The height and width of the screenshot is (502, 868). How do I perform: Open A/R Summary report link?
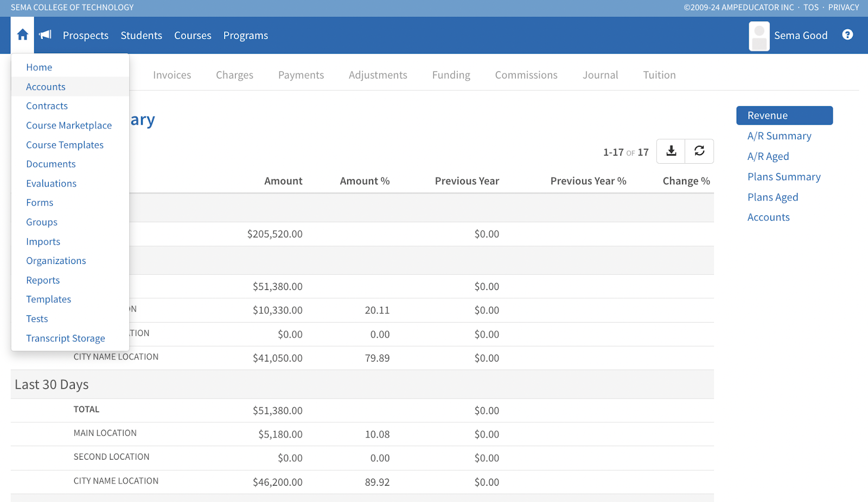click(780, 136)
